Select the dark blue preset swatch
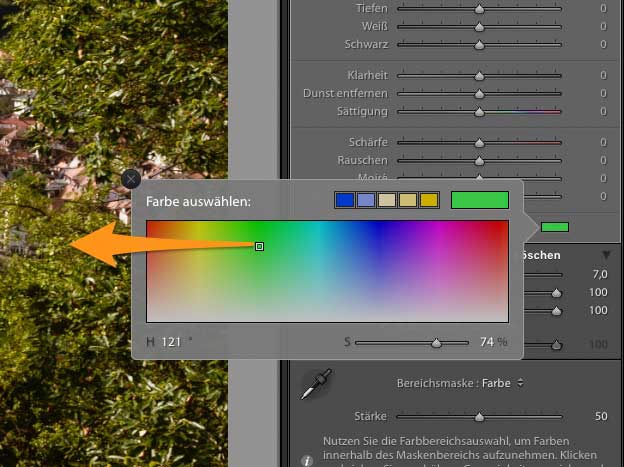 [x=345, y=200]
